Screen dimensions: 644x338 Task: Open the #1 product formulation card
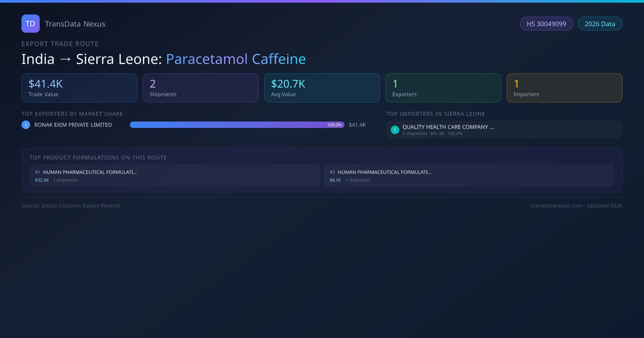coord(174,176)
